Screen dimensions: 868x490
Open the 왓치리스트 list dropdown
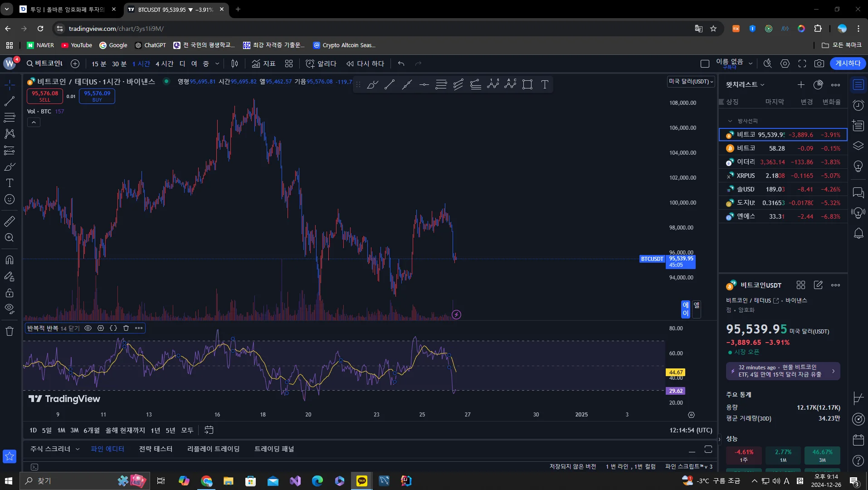(745, 84)
